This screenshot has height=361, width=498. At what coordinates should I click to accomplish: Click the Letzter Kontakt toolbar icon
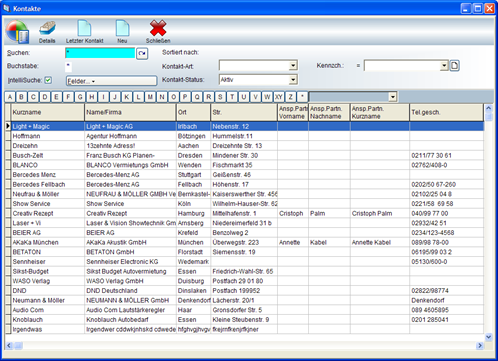[x=84, y=32]
